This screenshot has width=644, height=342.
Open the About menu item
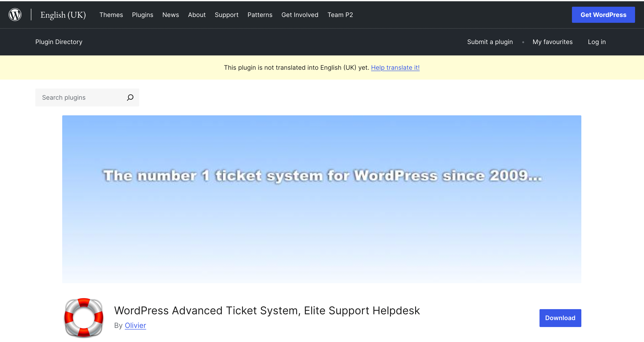(x=197, y=15)
